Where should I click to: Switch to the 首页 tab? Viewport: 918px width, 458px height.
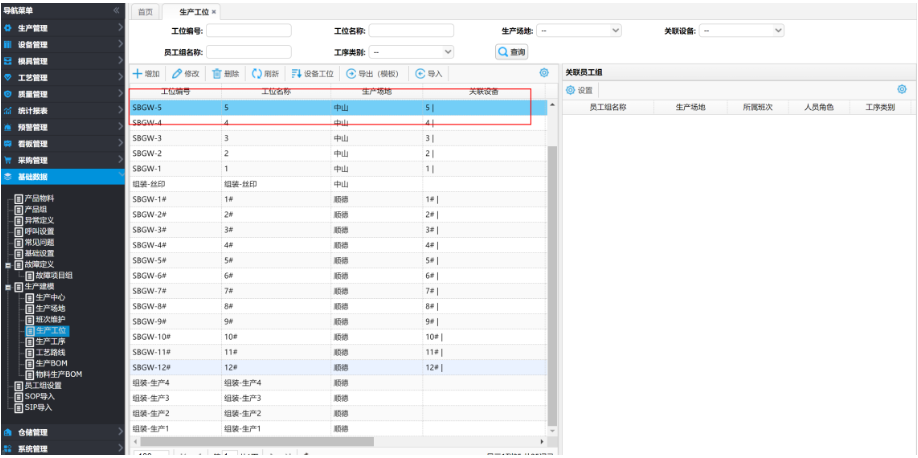click(146, 11)
